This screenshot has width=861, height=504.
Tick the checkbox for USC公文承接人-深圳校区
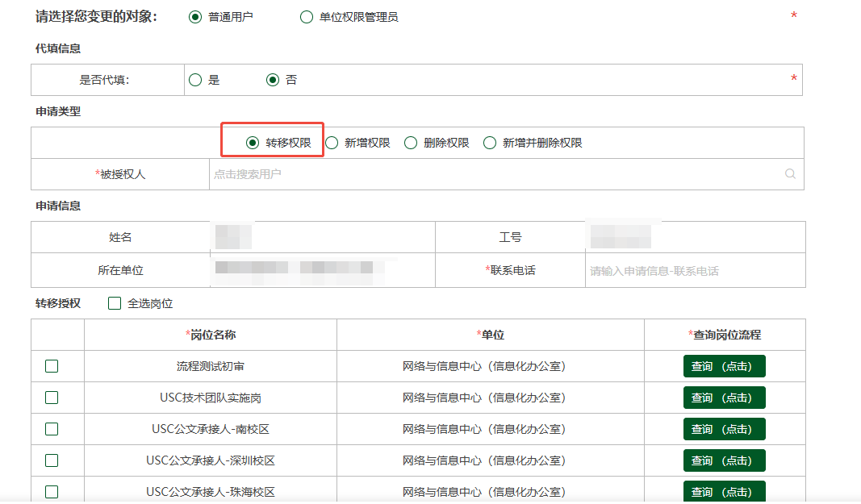52,460
